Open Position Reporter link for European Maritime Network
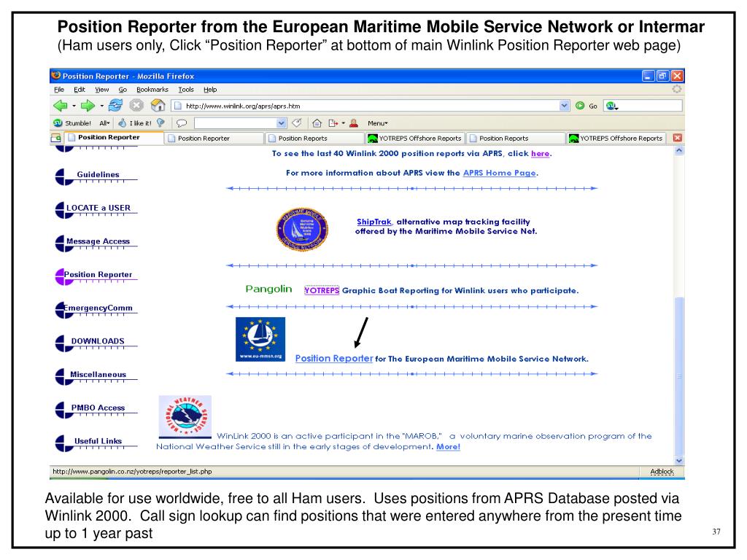Viewport: 747px width, 560px height. (334, 359)
